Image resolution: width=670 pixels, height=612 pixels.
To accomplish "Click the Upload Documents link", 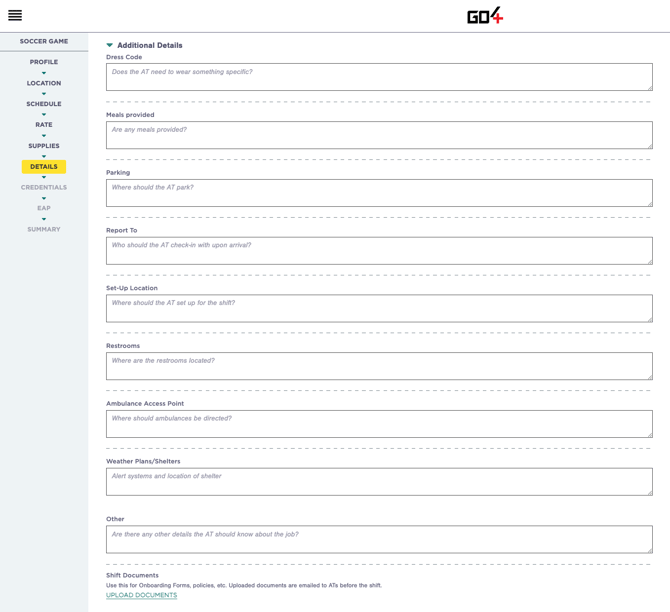I will (x=141, y=595).
